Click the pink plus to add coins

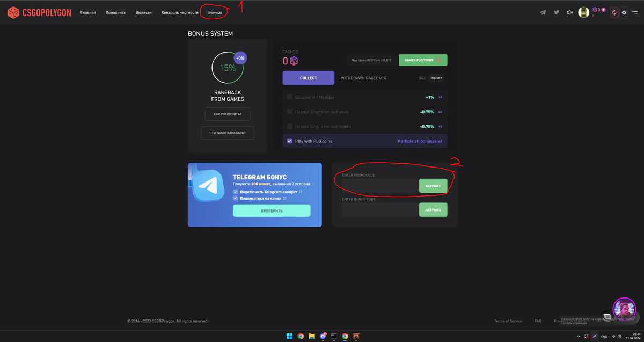(604, 10)
